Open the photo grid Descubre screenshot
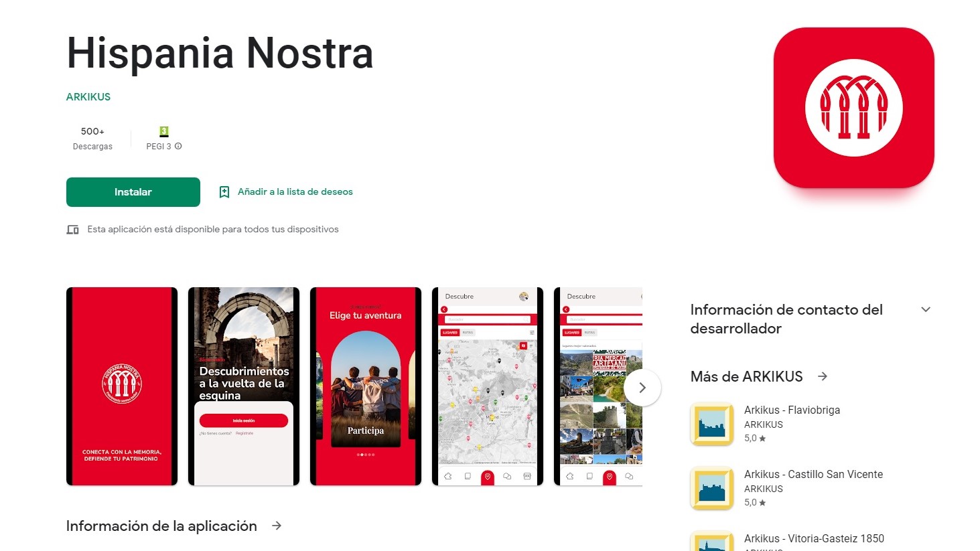980x551 pixels. click(598, 386)
